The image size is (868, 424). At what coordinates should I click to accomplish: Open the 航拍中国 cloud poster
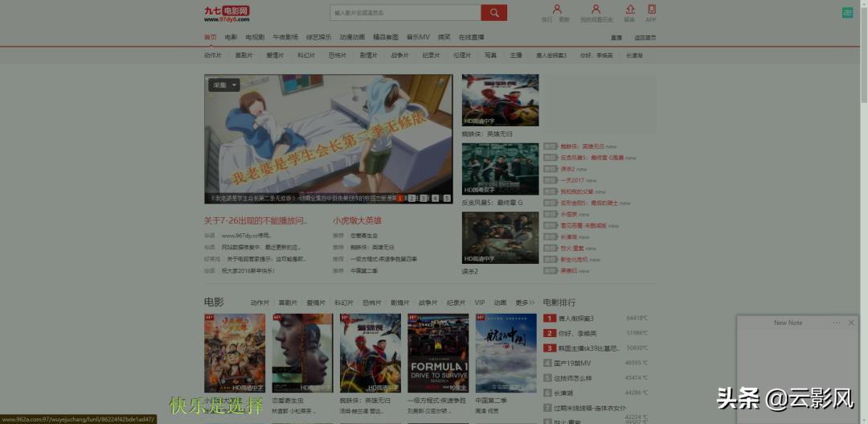click(x=506, y=353)
